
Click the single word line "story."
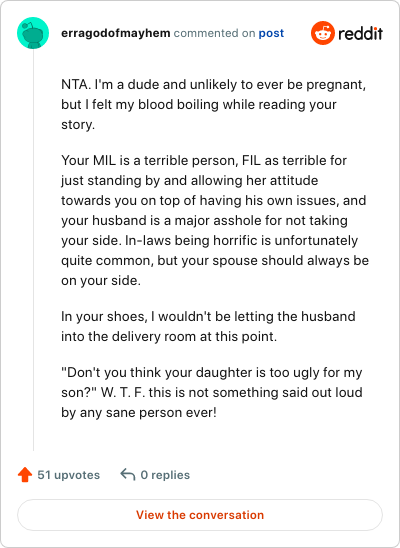coord(78,125)
